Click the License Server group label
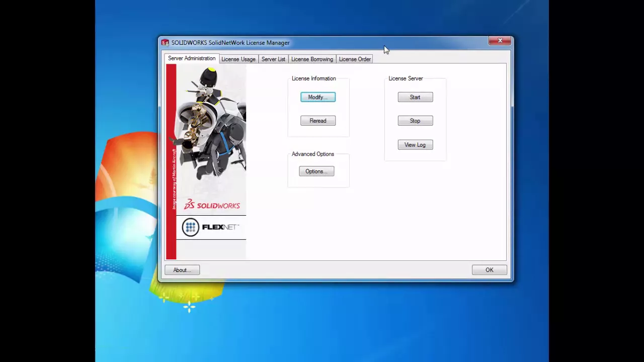This screenshot has width=644, height=362. 406,78
